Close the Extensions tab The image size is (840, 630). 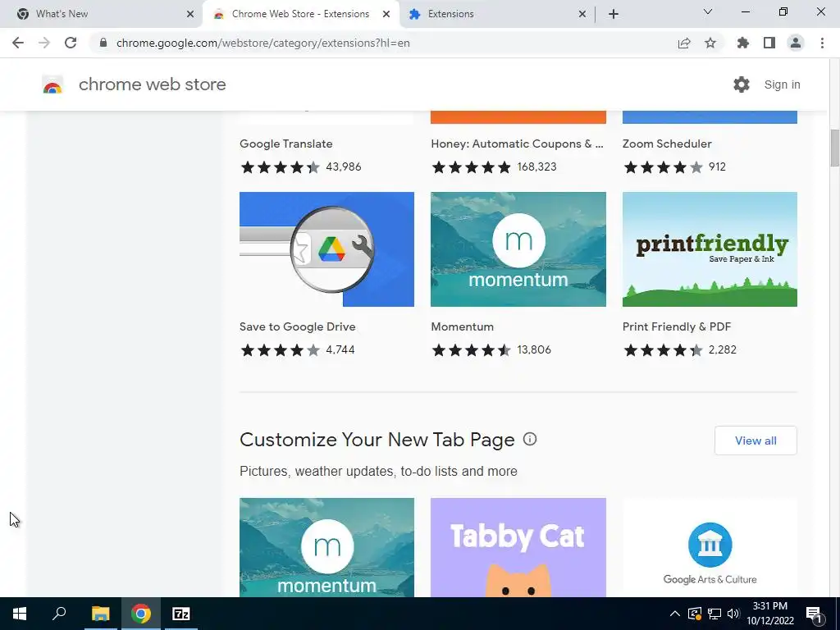click(x=582, y=14)
